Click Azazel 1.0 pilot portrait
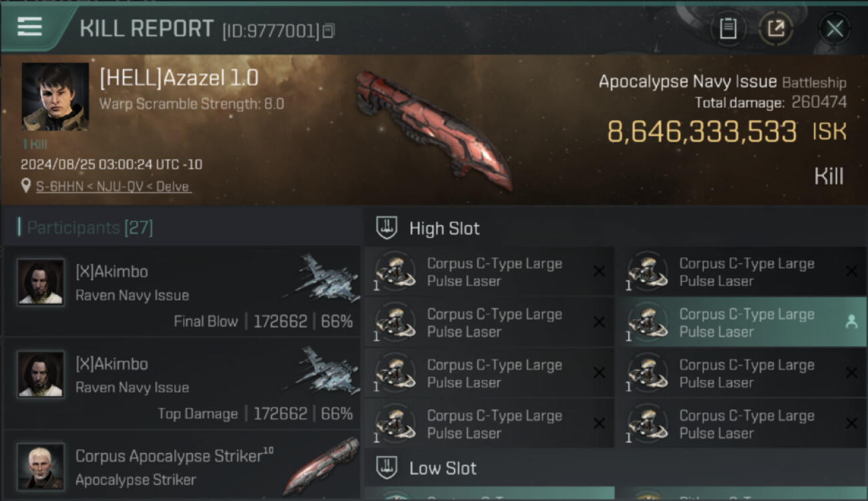Viewport: 868px width, 501px height. pyautogui.click(x=55, y=97)
